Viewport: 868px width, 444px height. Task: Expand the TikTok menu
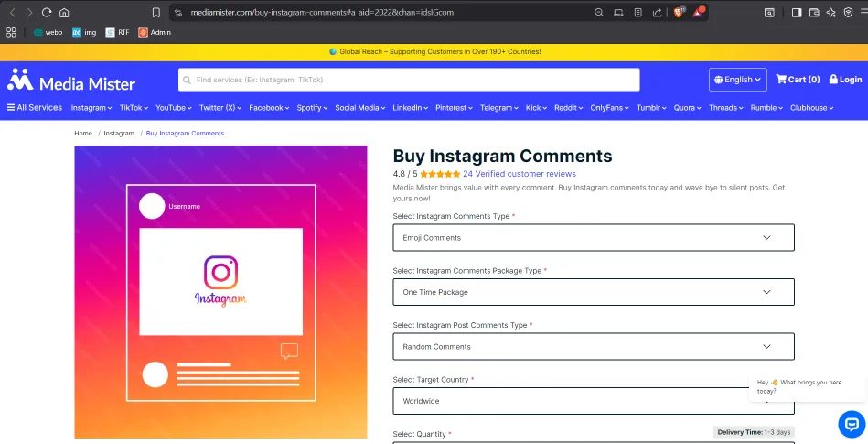(x=134, y=107)
